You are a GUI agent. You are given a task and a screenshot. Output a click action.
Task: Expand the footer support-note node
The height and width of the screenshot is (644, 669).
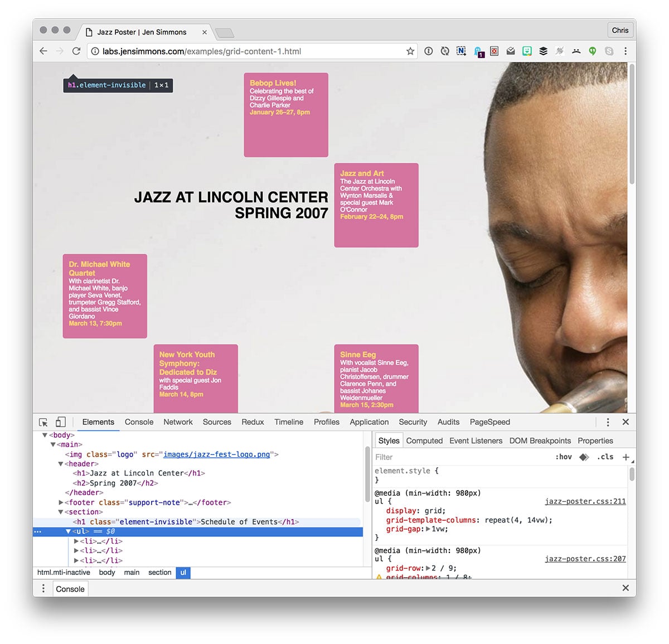pos(61,502)
